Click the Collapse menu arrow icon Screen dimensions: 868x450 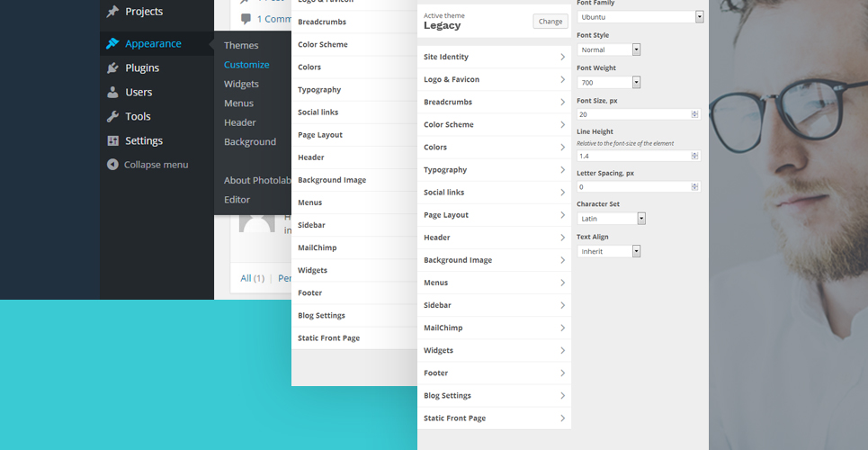click(x=113, y=165)
